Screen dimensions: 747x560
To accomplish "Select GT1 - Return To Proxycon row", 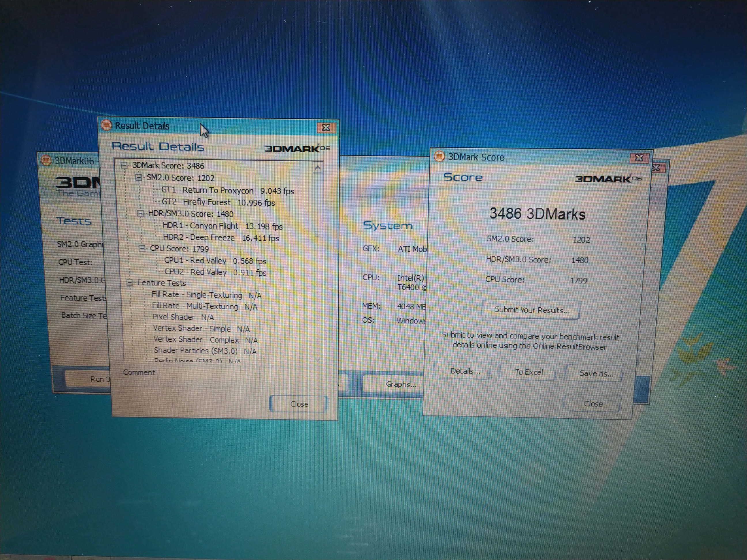I will [228, 190].
